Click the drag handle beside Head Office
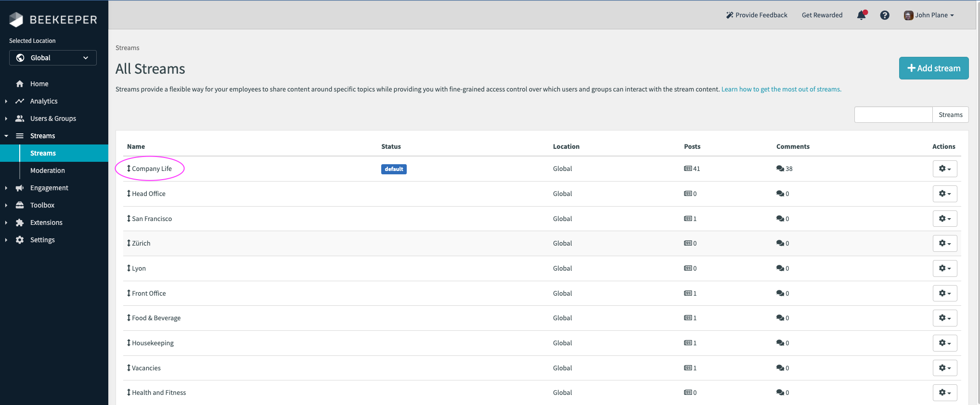The height and width of the screenshot is (405, 980). 129,194
